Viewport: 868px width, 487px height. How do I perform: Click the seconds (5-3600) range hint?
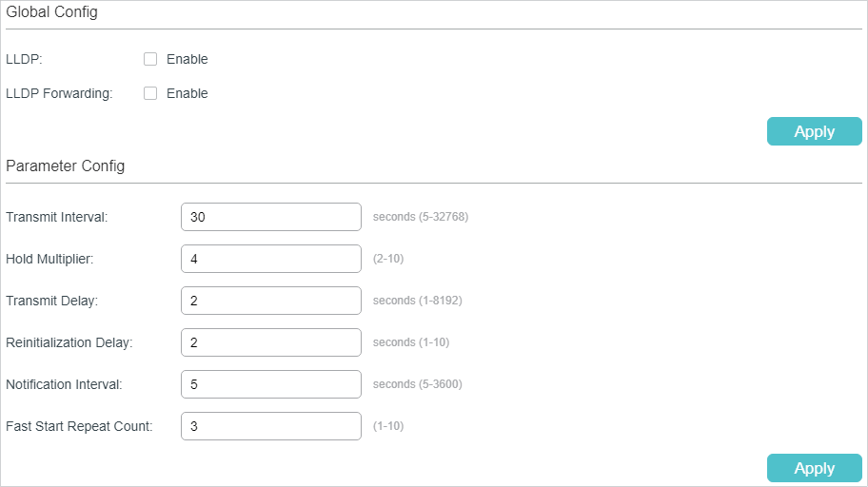(418, 384)
